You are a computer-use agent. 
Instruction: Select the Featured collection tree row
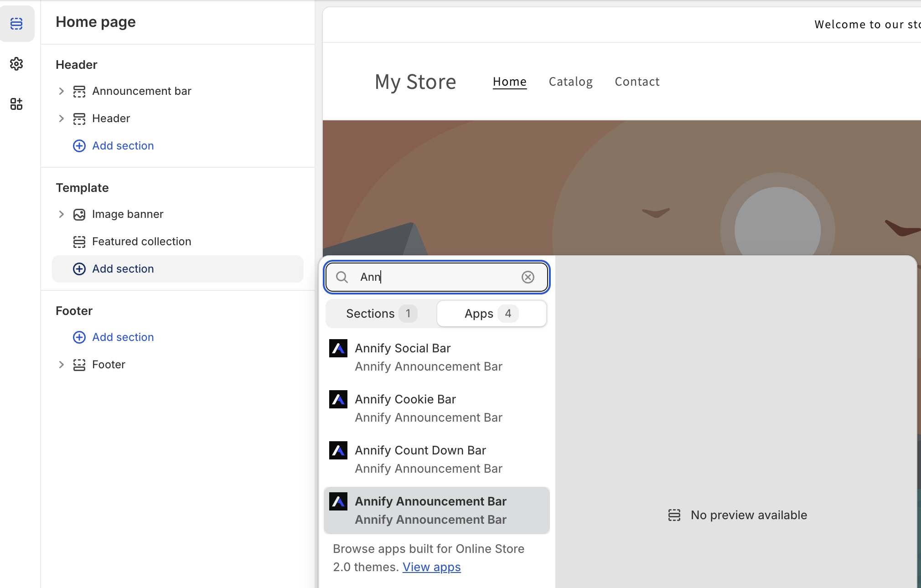pyautogui.click(x=178, y=242)
